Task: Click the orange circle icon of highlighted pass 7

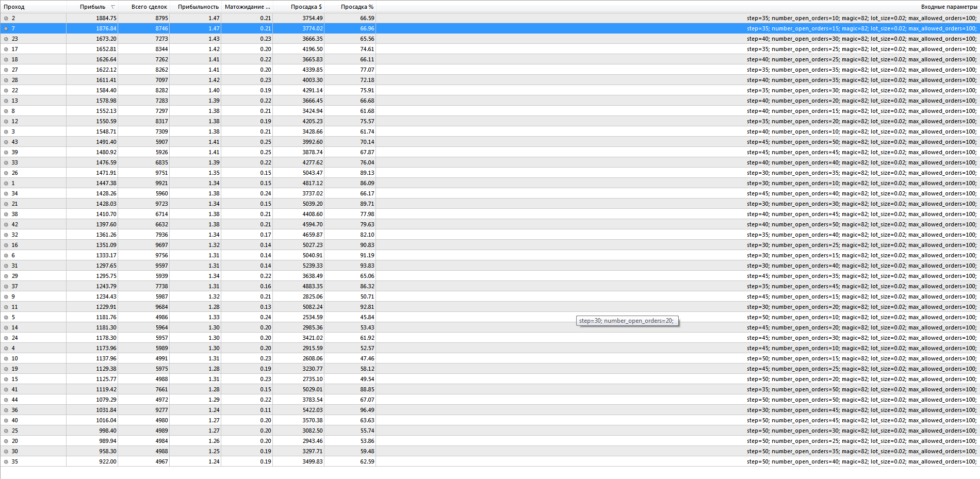Action: pos(6,28)
